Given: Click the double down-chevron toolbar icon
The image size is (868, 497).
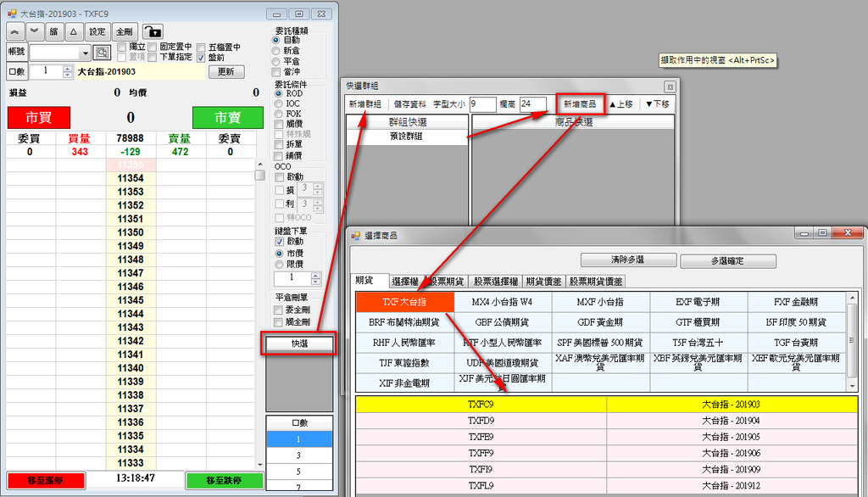Looking at the screenshot, I should 34,31.
